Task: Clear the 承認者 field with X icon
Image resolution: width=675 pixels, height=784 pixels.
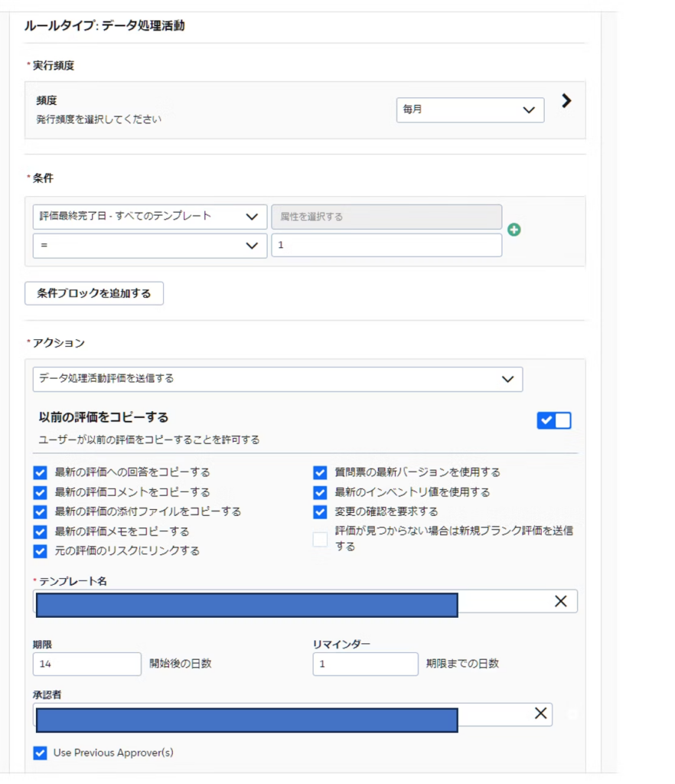Action: point(541,714)
